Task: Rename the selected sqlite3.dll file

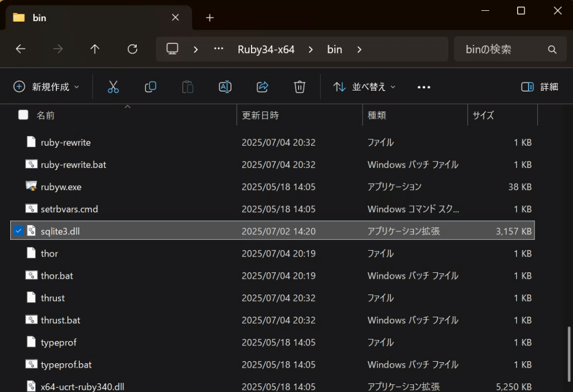Action: coord(225,87)
